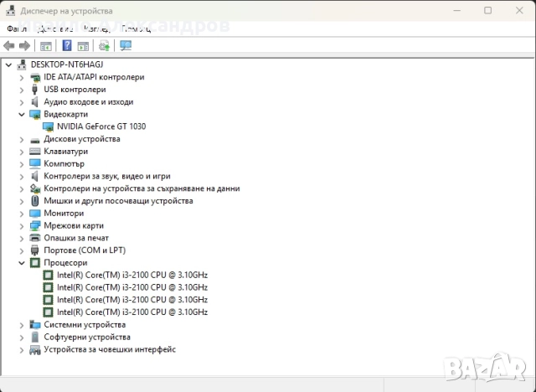Open the Действие menu
Screen dimensions: 536x392
(x=55, y=29)
